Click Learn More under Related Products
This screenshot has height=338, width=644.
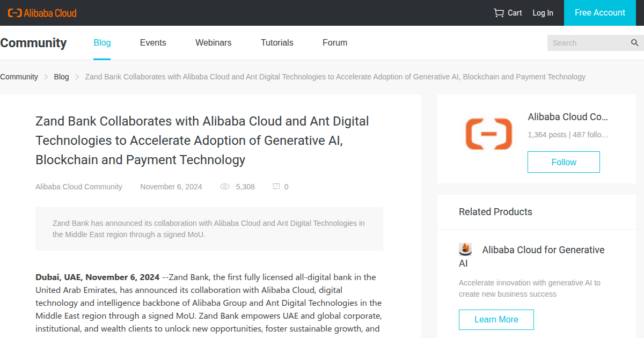(496, 319)
